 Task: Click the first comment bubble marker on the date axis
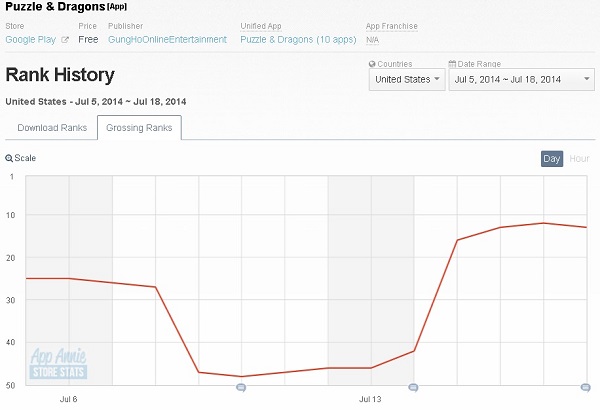click(x=241, y=388)
